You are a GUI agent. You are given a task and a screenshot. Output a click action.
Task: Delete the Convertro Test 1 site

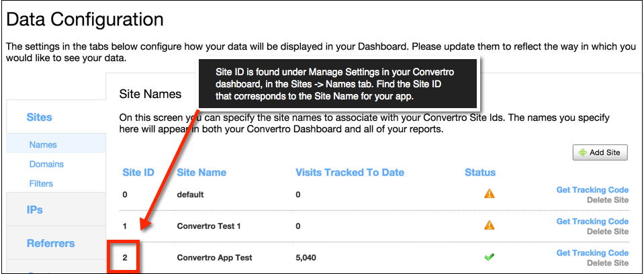pyautogui.click(x=608, y=231)
